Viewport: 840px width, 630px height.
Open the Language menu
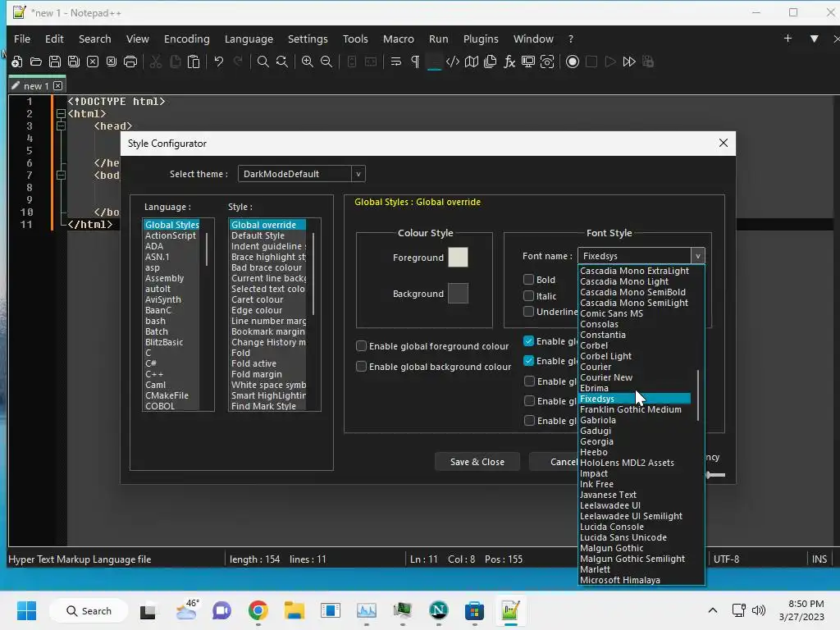tap(249, 39)
